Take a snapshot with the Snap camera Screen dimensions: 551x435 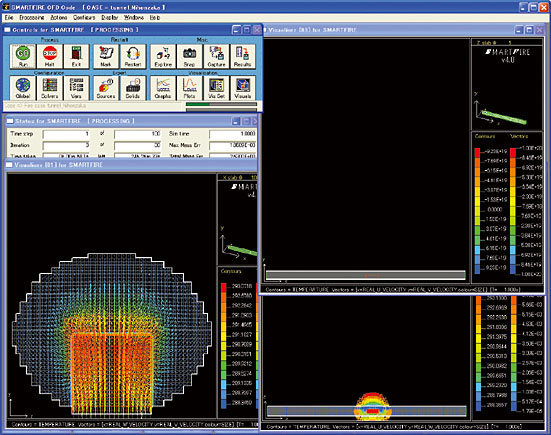coord(189,56)
